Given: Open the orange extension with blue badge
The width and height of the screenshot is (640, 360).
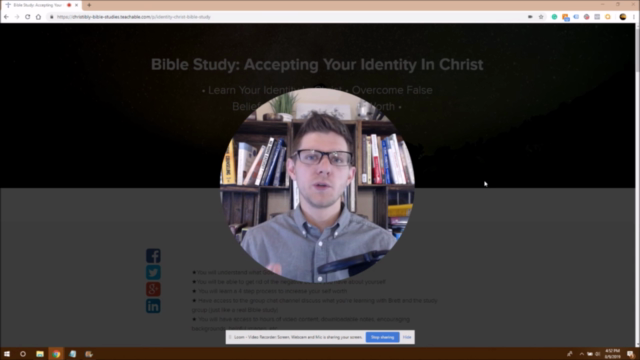Looking at the screenshot, I should [565, 17].
